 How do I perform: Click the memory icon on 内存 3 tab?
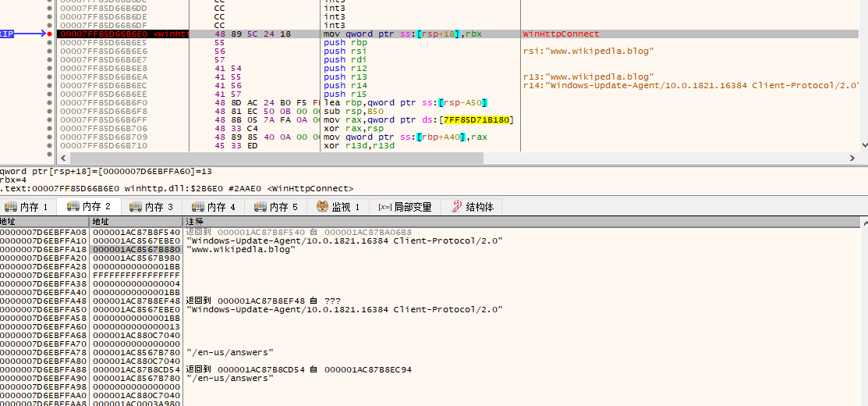(135, 207)
